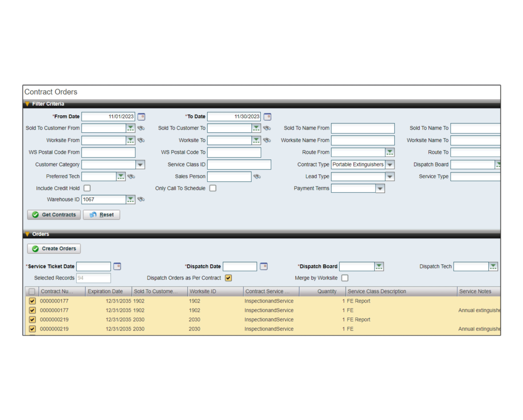This screenshot has height=420, width=523.
Task: Expand the Contract Type dropdown
Action: pos(390,165)
